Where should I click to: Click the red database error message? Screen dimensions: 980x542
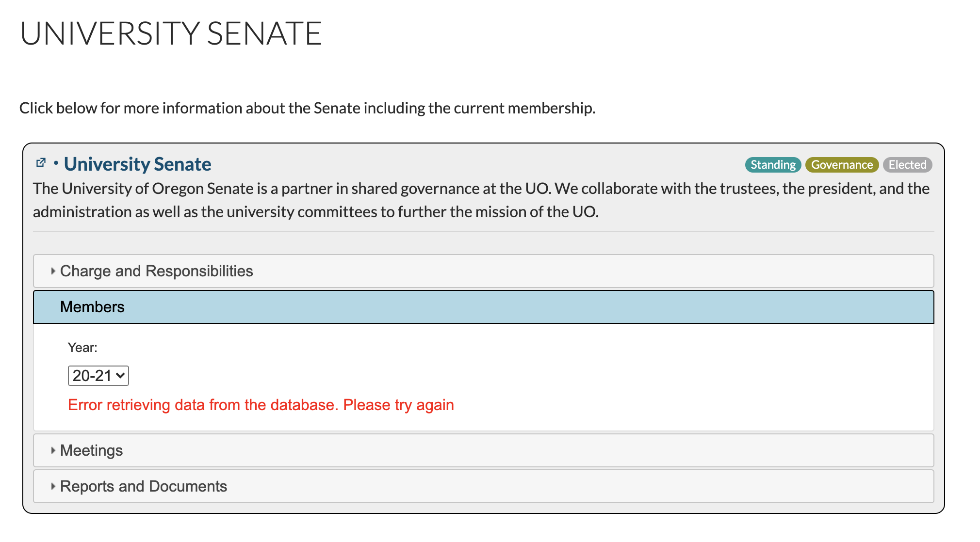[261, 405]
